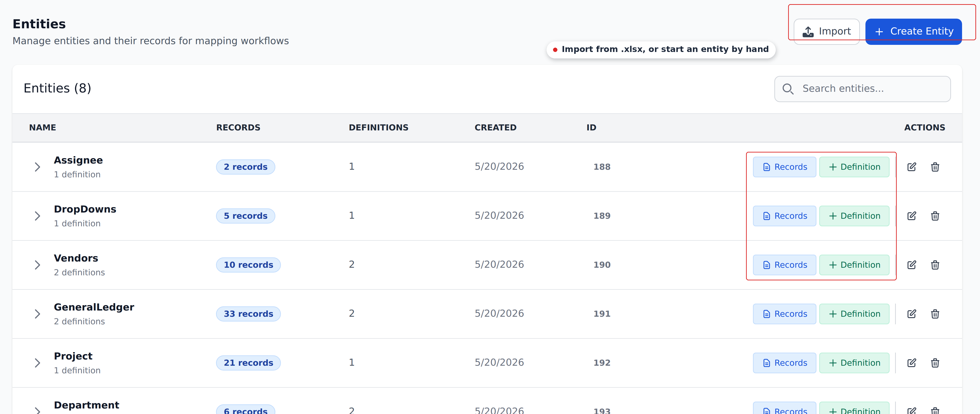Click the search magnifier icon
The height and width of the screenshot is (414, 980).
click(788, 89)
